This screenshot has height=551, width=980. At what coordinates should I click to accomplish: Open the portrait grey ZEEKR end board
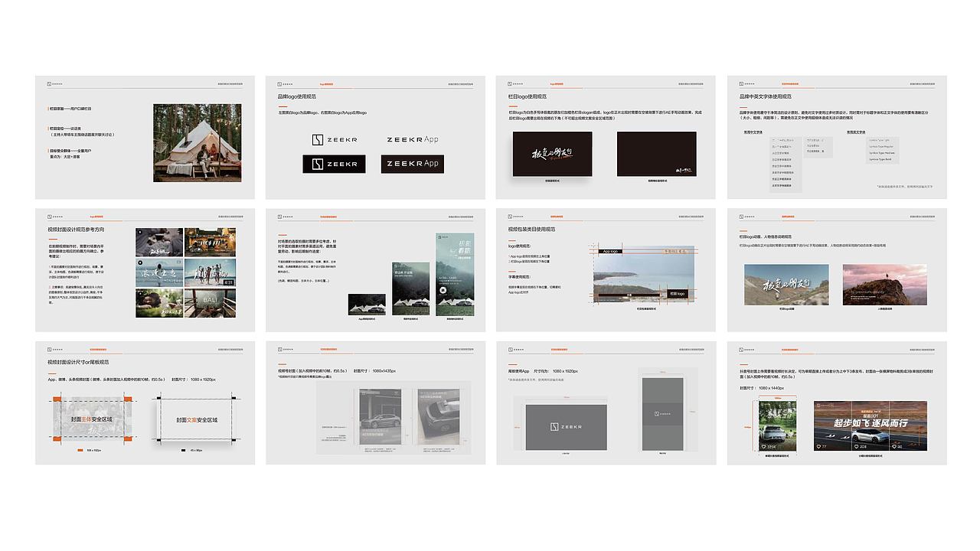[x=662, y=414]
